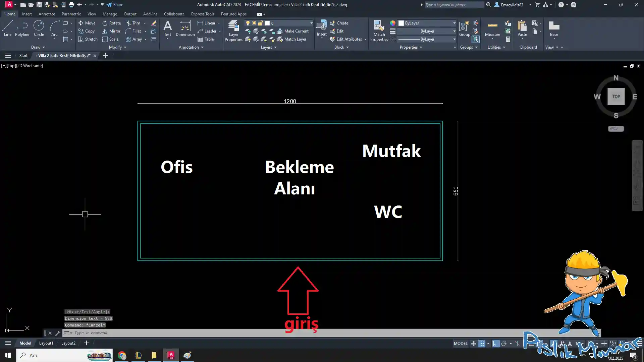Click the Mirror tool
This screenshot has height=362, width=644.
[111, 31]
